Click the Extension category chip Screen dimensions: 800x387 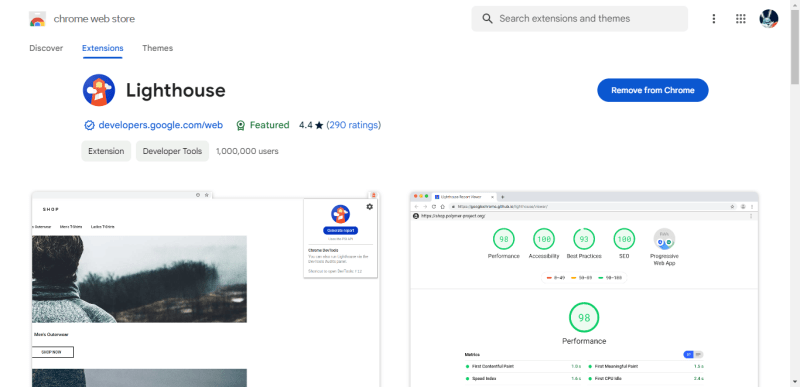(106, 151)
